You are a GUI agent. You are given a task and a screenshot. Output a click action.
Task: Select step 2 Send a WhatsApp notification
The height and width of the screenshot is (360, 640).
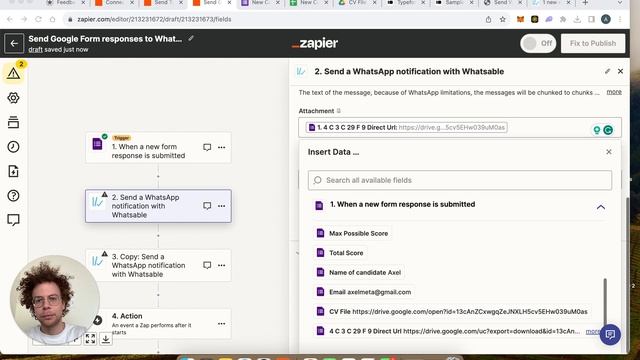coord(158,206)
